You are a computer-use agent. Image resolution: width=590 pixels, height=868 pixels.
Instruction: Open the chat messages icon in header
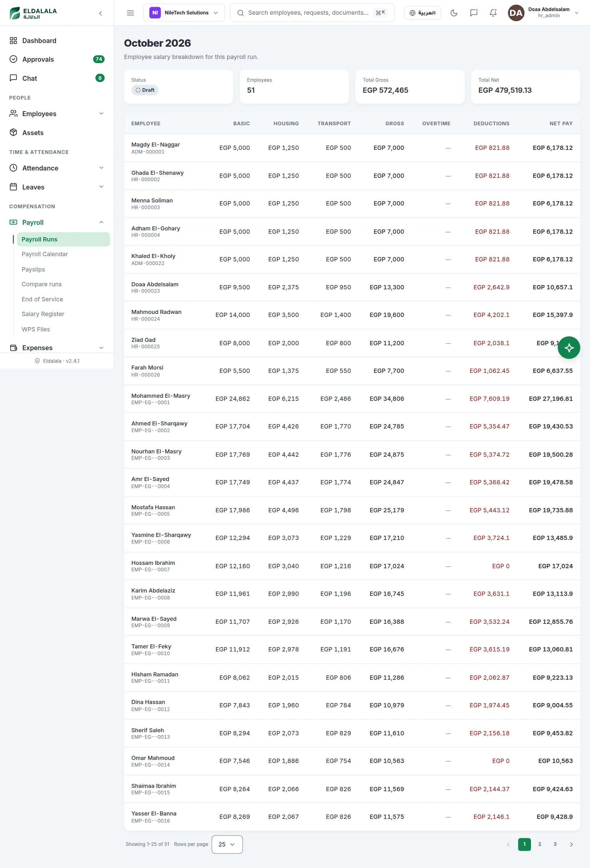click(x=474, y=13)
